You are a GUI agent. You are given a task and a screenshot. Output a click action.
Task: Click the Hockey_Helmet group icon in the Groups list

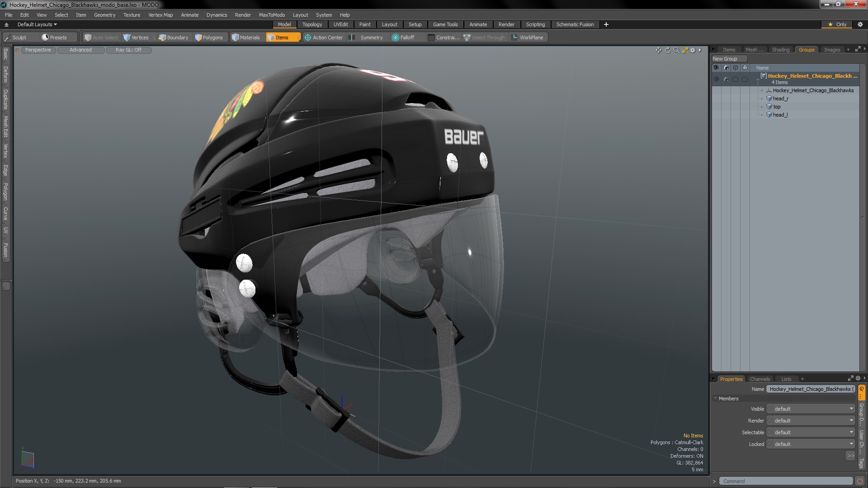coord(764,76)
